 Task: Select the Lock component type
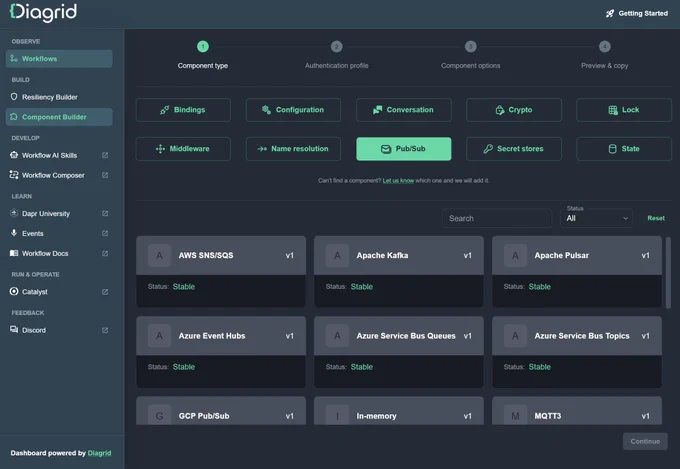pyautogui.click(x=624, y=110)
